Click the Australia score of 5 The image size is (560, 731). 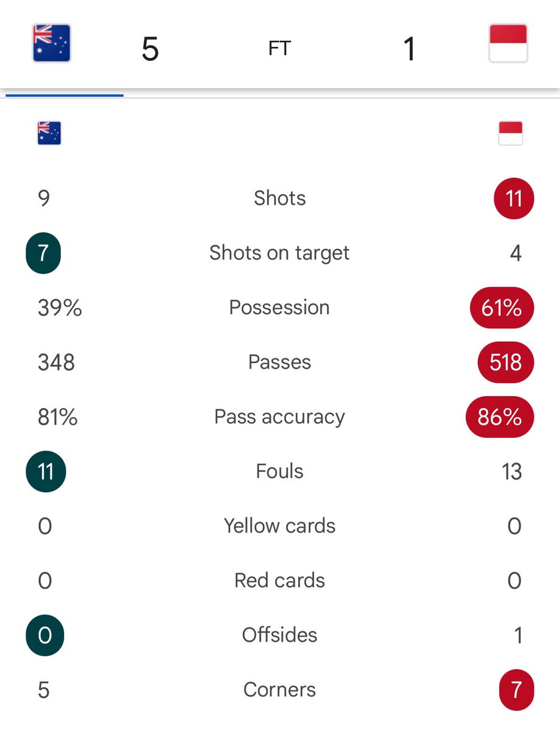150,49
